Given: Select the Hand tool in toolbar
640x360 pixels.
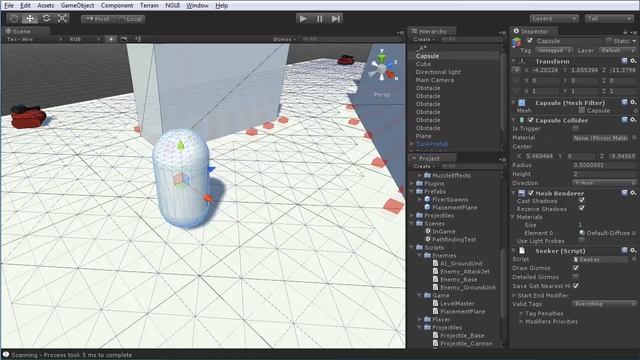Looking at the screenshot, I should coord(14,18).
